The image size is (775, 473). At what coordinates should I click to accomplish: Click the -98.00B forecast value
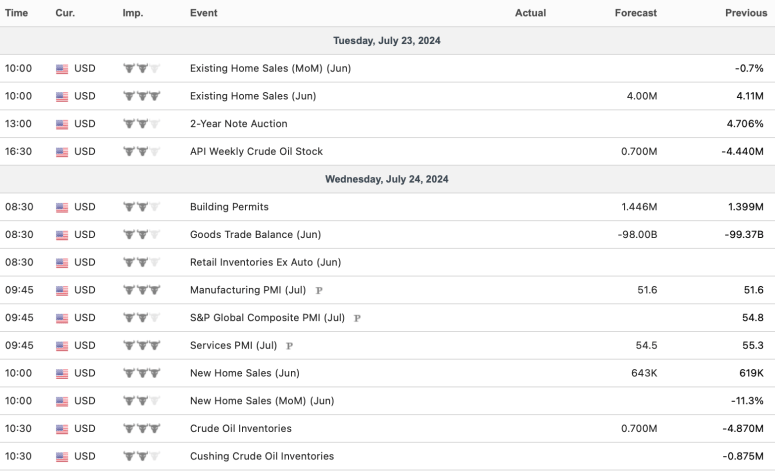pos(638,234)
